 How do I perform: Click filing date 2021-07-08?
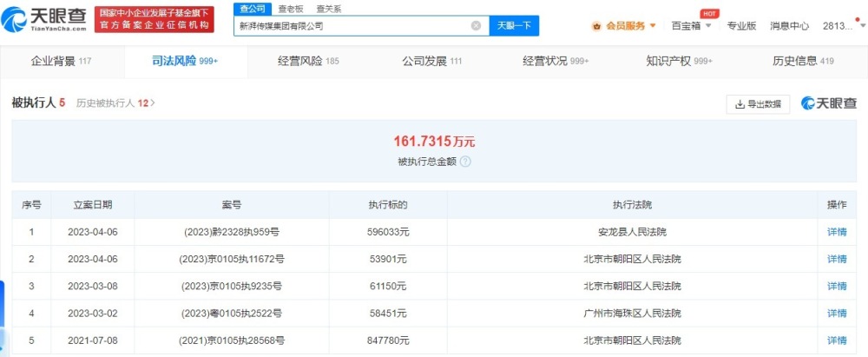(x=93, y=340)
